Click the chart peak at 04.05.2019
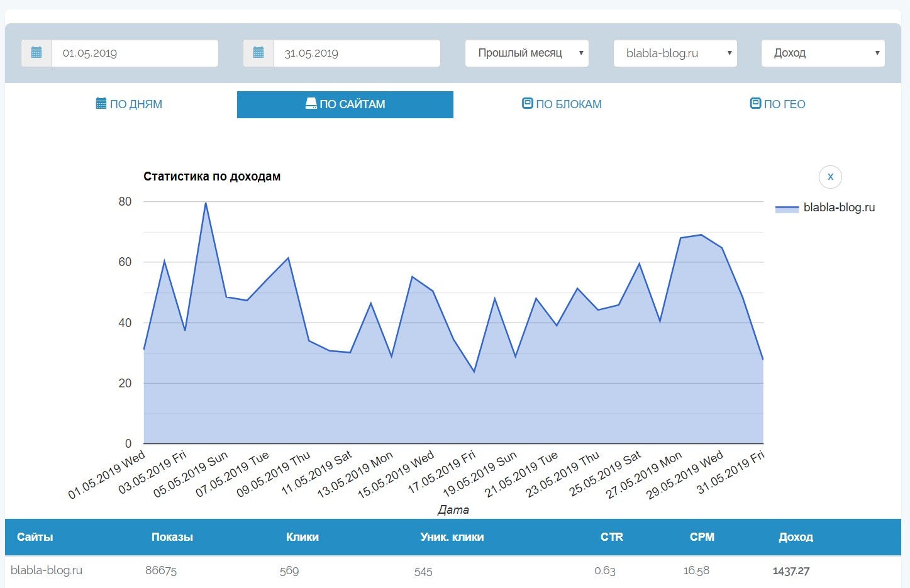Viewport: 910px width, 588px height. [206, 203]
